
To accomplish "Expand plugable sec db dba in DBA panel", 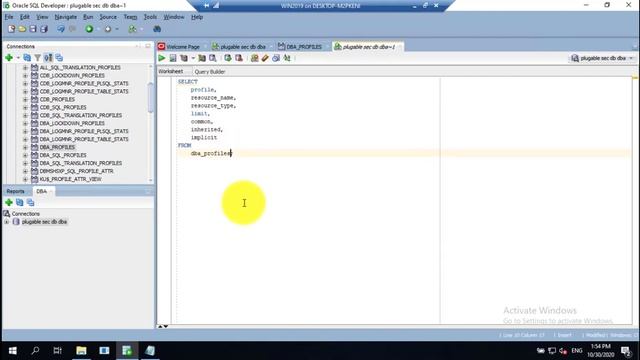I will click(x=7, y=222).
